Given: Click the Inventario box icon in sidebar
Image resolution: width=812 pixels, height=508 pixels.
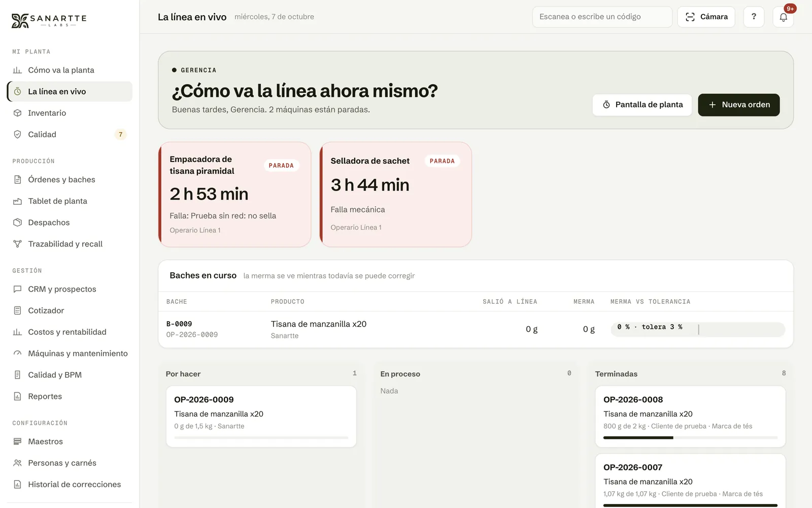Looking at the screenshot, I should (17, 113).
